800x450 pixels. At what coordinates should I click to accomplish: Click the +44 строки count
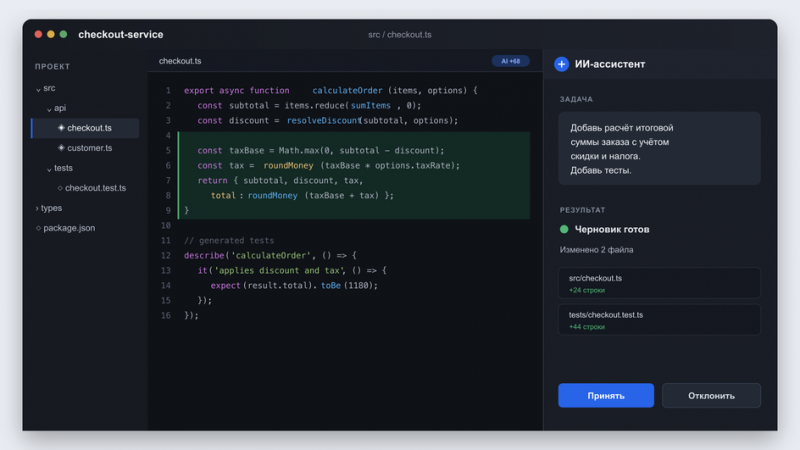click(x=587, y=327)
